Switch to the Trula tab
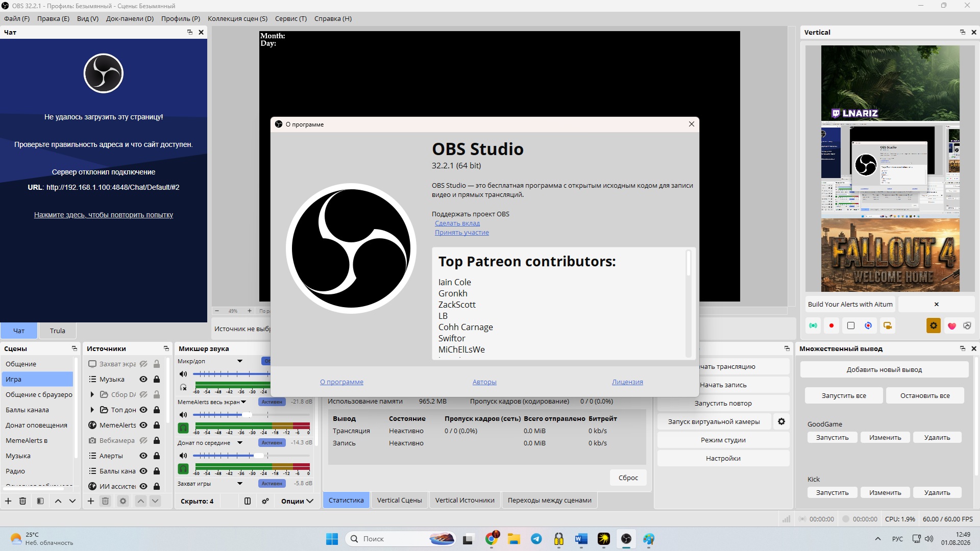Image resolution: width=980 pixels, height=551 pixels. [58, 331]
